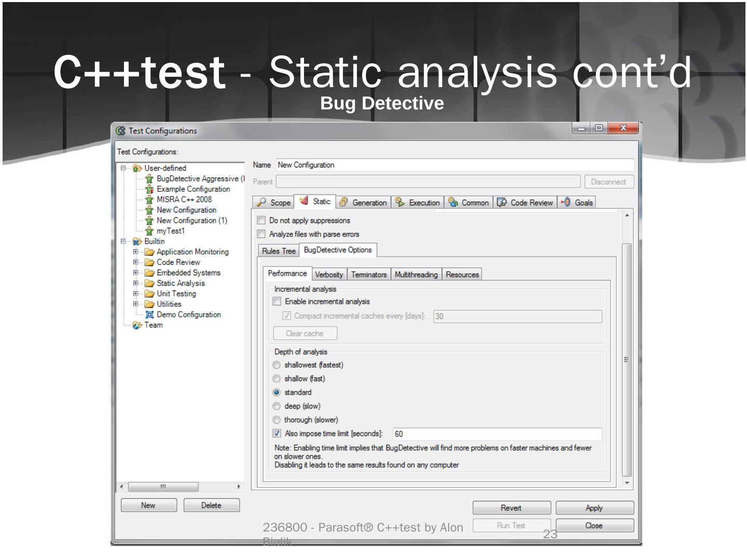Open the BugDetective Options tab
Image resolution: width=747 pixels, height=560 pixels.
(338, 250)
